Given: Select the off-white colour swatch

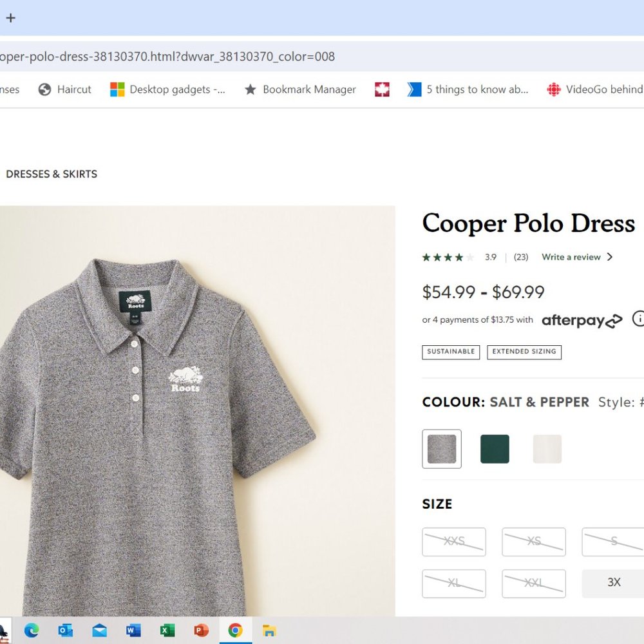Looking at the screenshot, I should pyautogui.click(x=547, y=449).
